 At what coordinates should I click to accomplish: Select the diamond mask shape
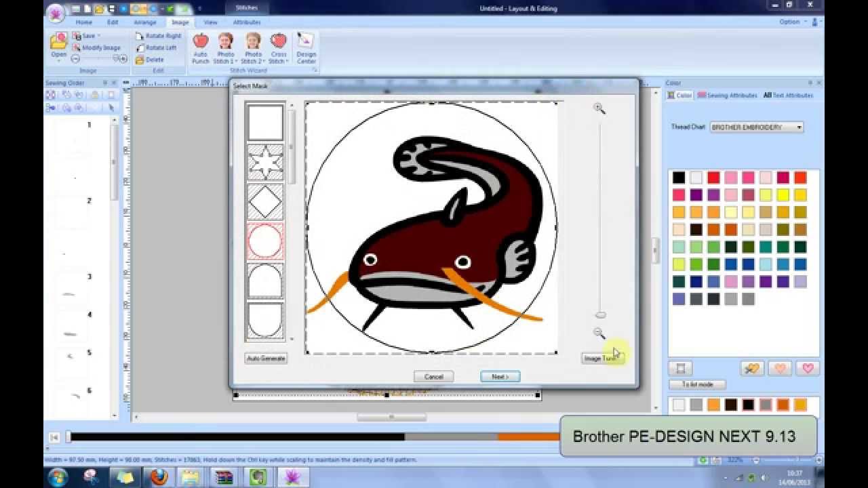265,201
